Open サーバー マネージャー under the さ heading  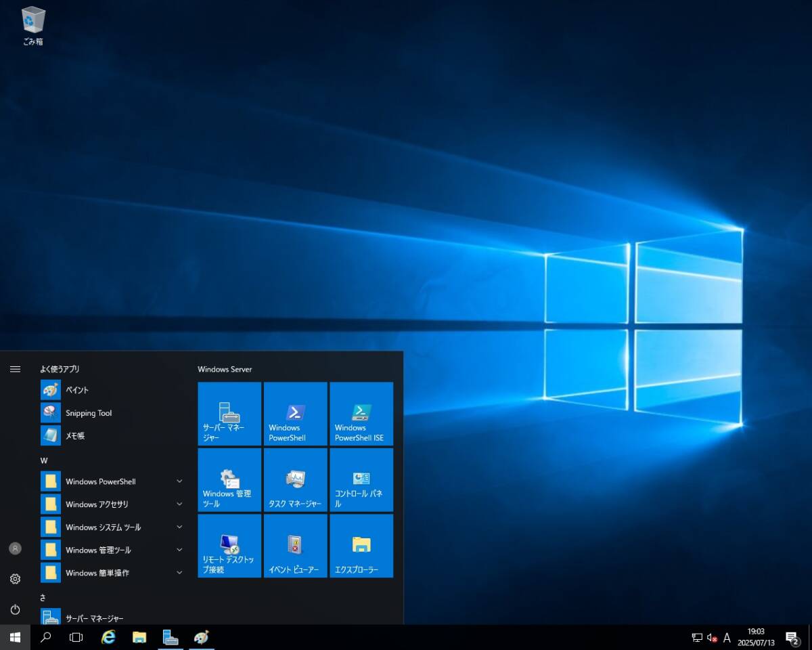(x=112, y=617)
